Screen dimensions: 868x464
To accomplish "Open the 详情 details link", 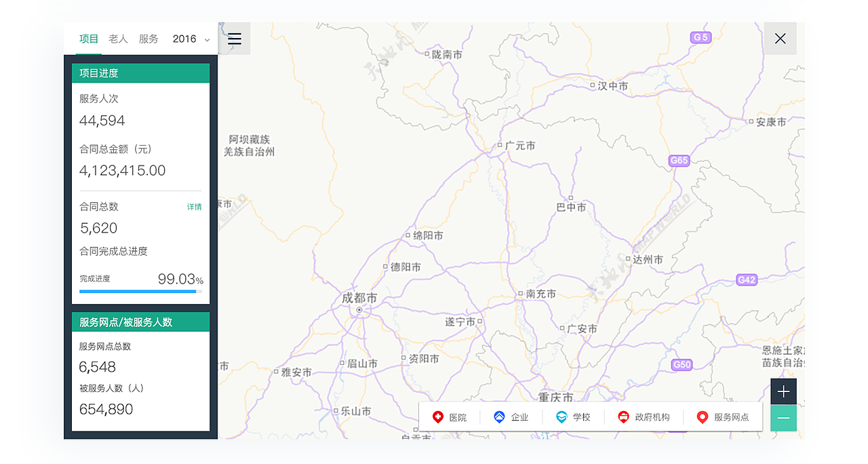I will click(x=195, y=207).
